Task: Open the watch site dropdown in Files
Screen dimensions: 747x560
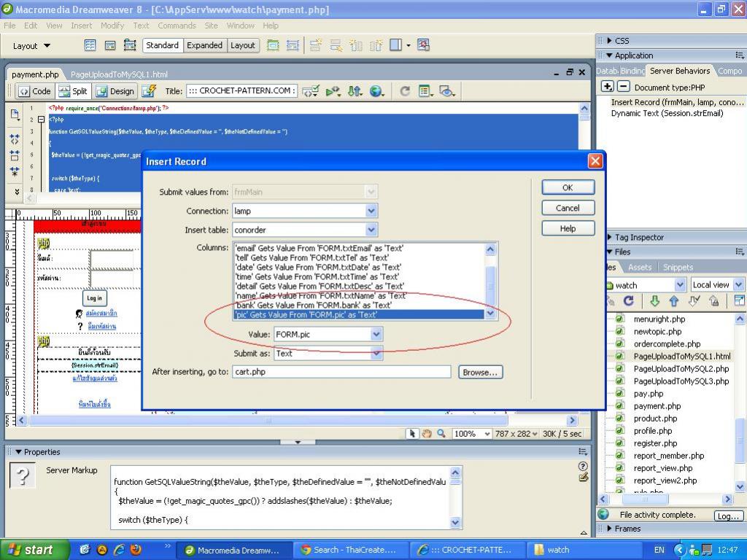Action: (x=680, y=285)
